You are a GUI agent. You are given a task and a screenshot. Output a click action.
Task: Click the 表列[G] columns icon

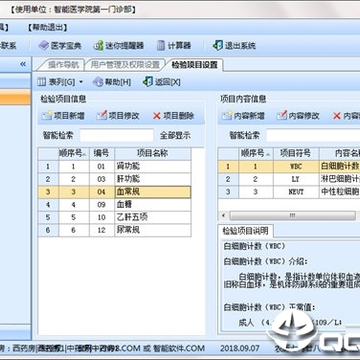[42, 82]
